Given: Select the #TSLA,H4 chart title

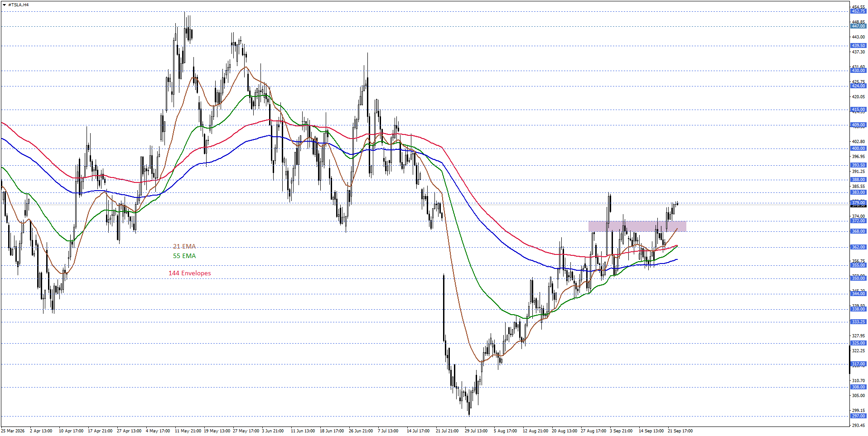Looking at the screenshot, I should point(18,5).
